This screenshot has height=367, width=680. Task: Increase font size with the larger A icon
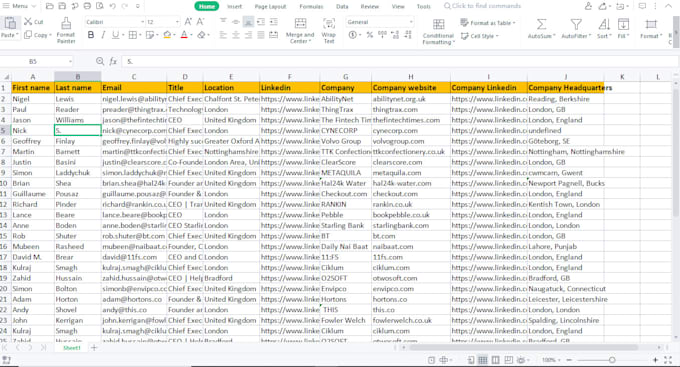click(188, 22)
